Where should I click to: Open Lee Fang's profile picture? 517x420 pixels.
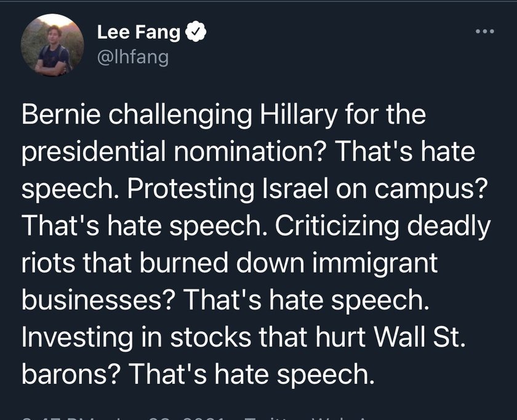pos(52,45)
